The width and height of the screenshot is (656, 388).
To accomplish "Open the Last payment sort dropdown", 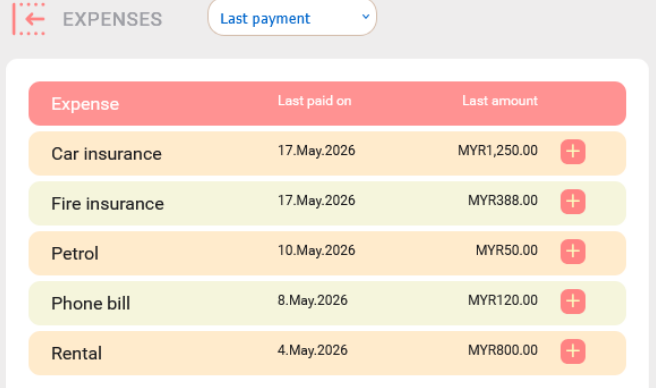I will [292, 18].
